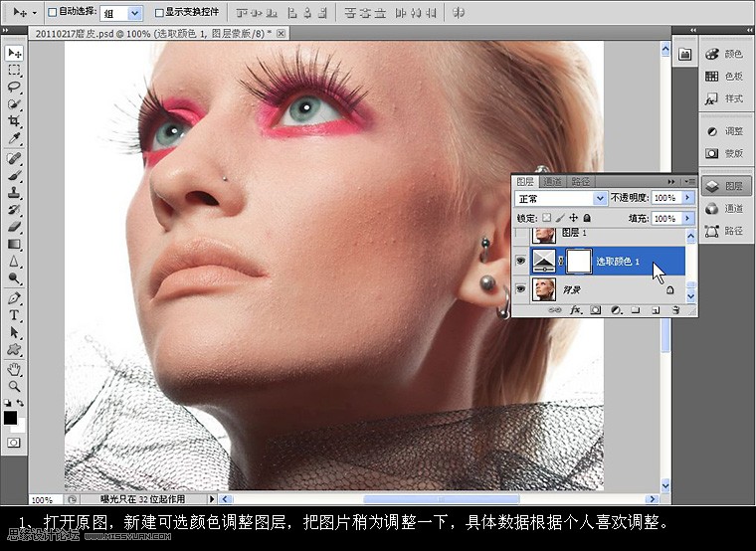The height and width of the screenshot is (551, 756).
Task: Select the Gradient tool
Action: (x=14, y=244)
